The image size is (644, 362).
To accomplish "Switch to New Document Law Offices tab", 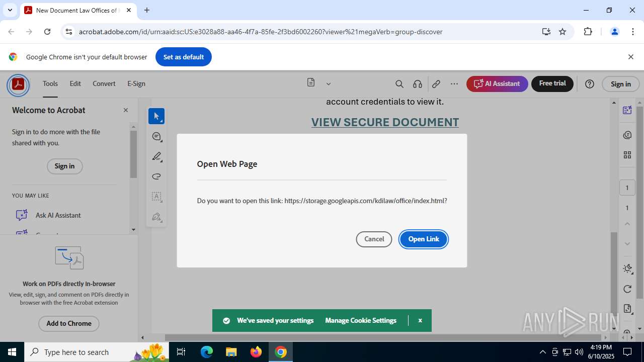I will click(76, 10).
